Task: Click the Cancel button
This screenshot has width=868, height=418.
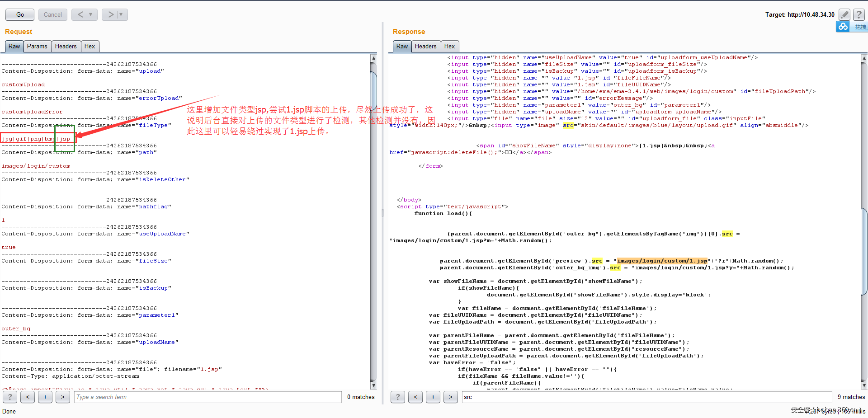Action: tap(52, 14)
